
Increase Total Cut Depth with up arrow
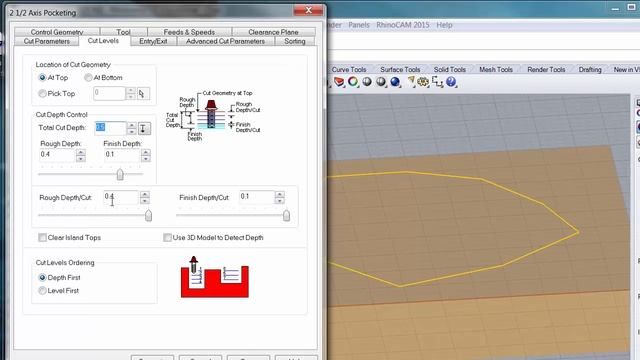pos(131,125)
